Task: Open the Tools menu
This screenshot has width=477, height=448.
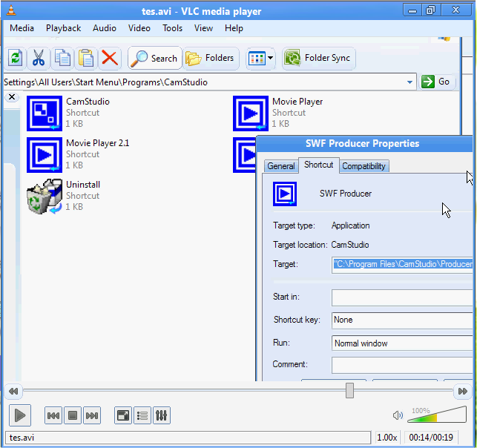Action: point(172,28)
